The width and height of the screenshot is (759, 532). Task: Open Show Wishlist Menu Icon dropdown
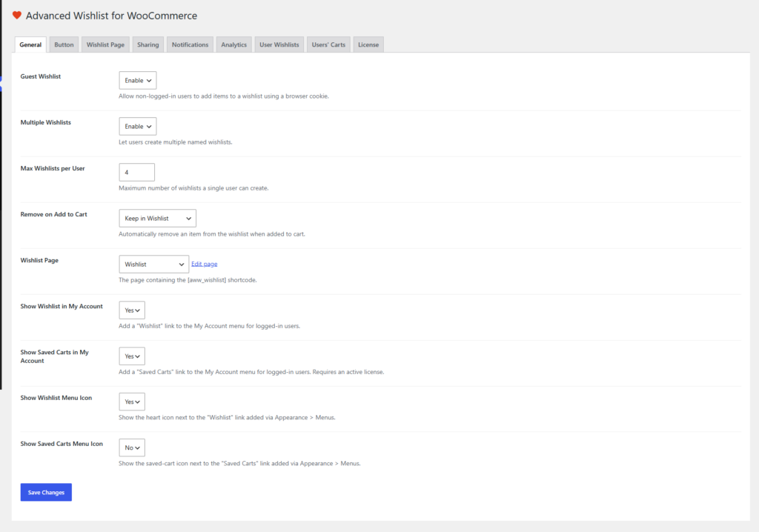pyautogui.click(x=132, y=402)
